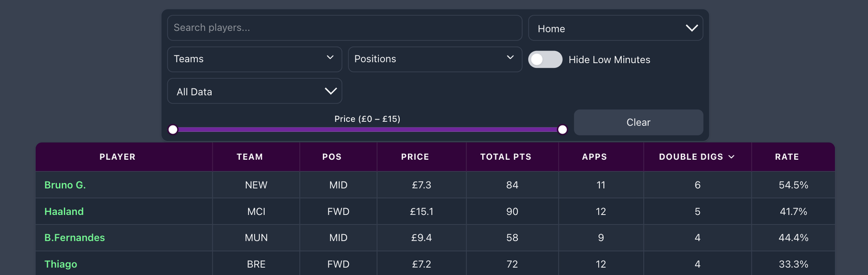Click the Double Digs sort arrow icon
The width and height of the screenshot is (868, 275).
point(731,157)
